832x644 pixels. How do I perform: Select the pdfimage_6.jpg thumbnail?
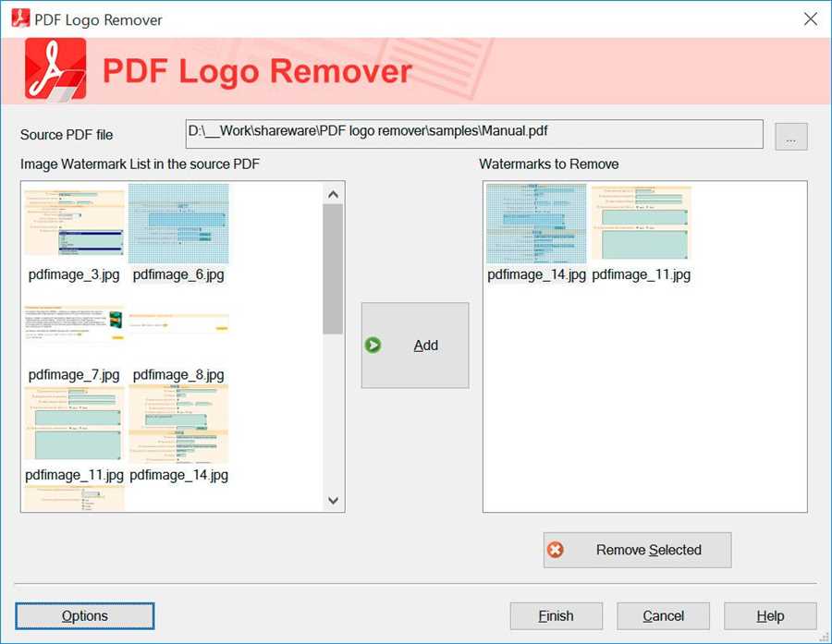point(178,224)
